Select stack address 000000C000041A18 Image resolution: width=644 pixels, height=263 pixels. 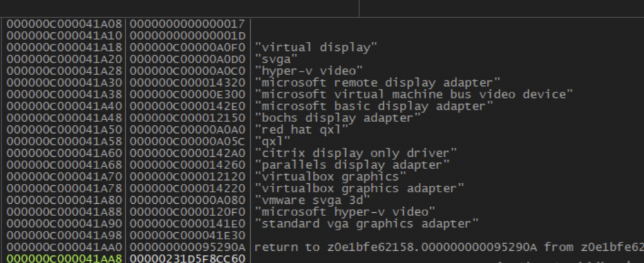pos(64,48)
